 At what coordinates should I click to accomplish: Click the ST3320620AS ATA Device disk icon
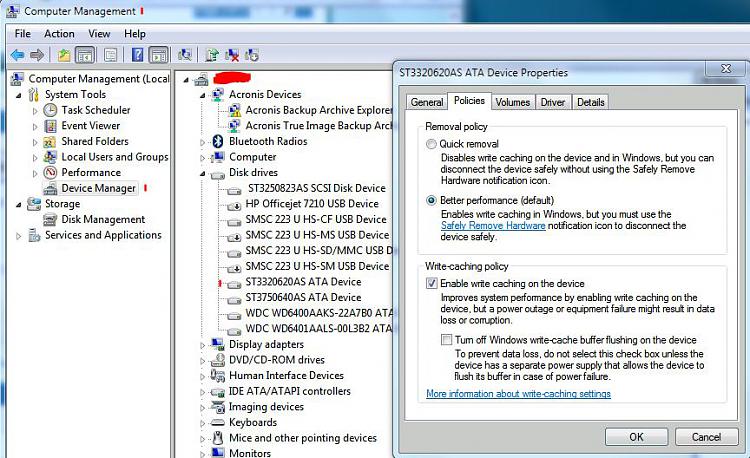pos(234,284)
